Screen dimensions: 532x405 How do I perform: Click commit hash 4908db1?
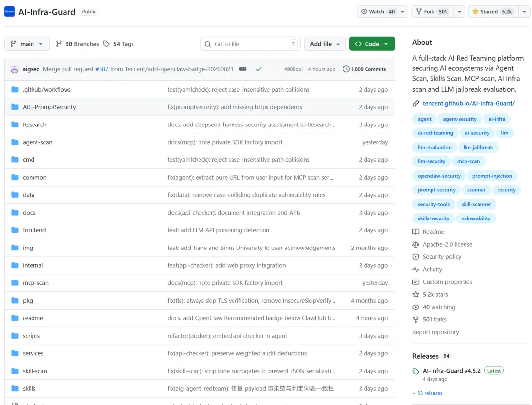coord(294,69)
